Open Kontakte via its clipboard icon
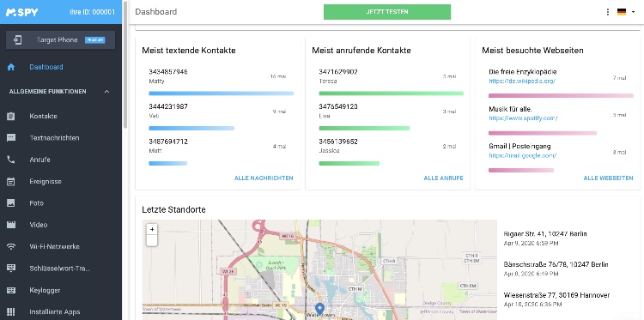 [11, 116]
